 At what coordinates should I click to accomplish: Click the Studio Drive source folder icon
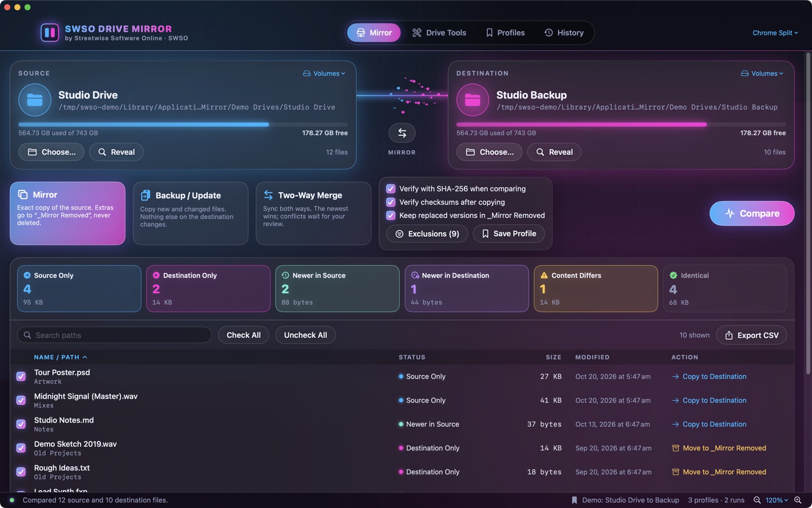[x=35, y=100]
